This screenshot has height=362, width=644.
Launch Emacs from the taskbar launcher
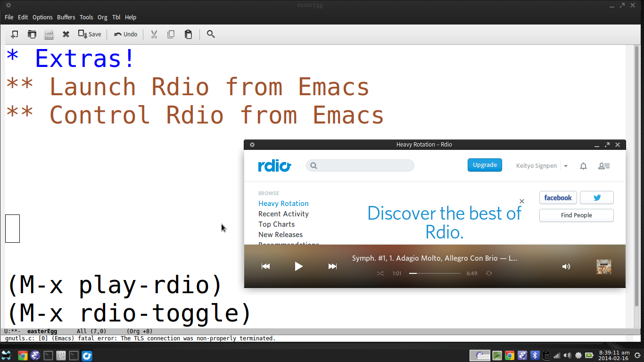point(35,355)
